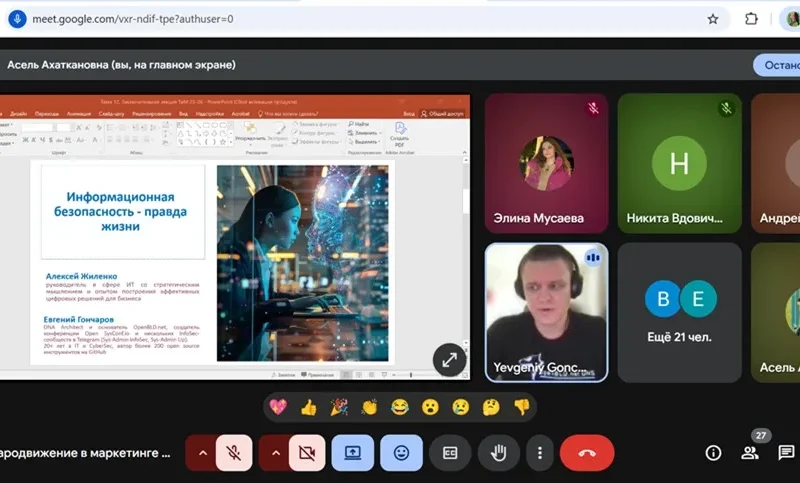This screenshot has height=483, width=800.
Task: Expand the shared presentation to fullscreen
Action: coord(449,360)
